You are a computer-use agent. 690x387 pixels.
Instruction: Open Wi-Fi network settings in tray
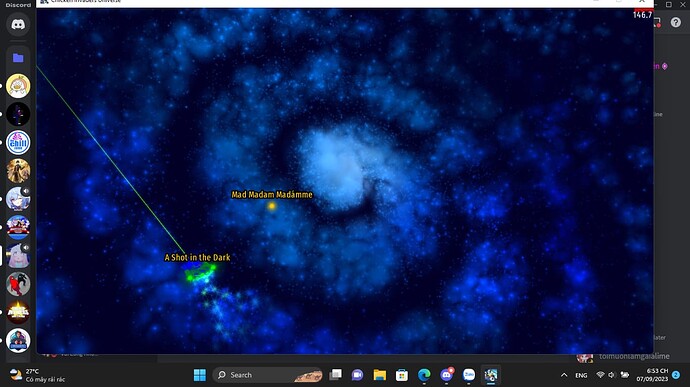click(x=600, y=375)
